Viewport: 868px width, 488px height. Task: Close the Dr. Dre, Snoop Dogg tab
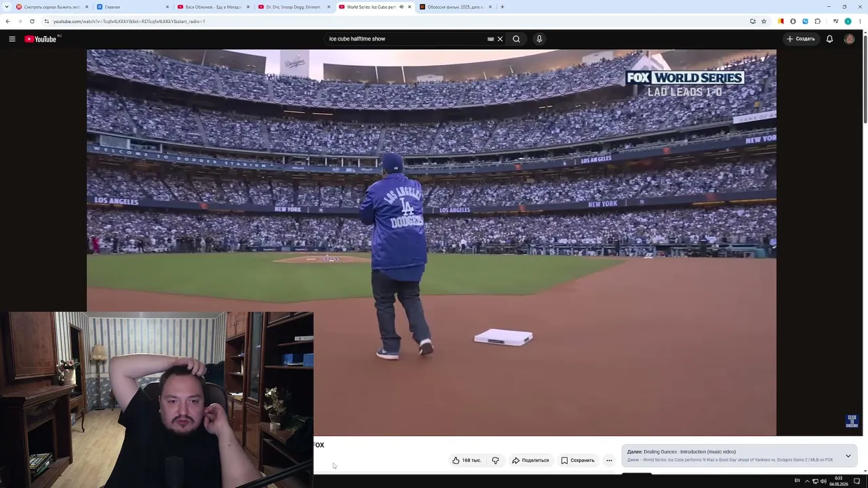pos(329,7)
